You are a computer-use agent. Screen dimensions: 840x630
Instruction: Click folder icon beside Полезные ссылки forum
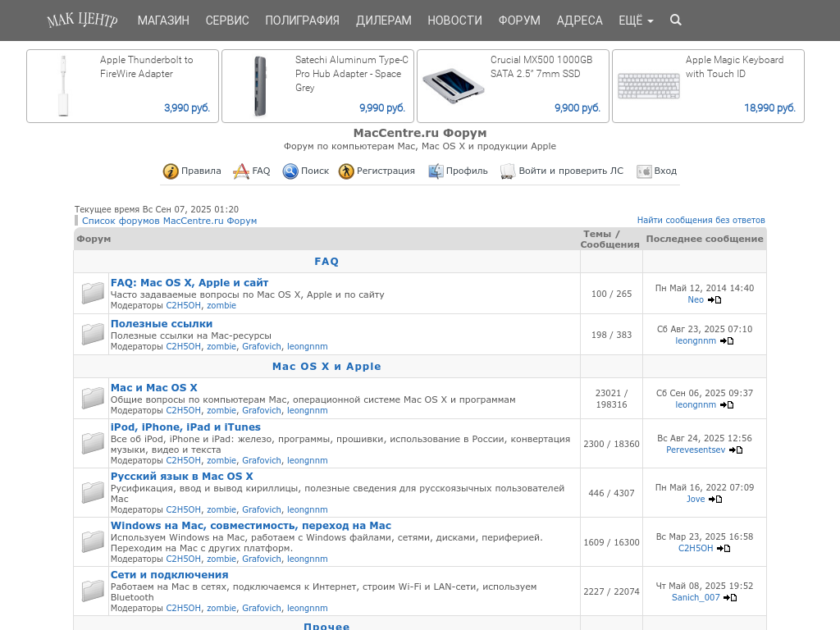(x=93, y=334)
